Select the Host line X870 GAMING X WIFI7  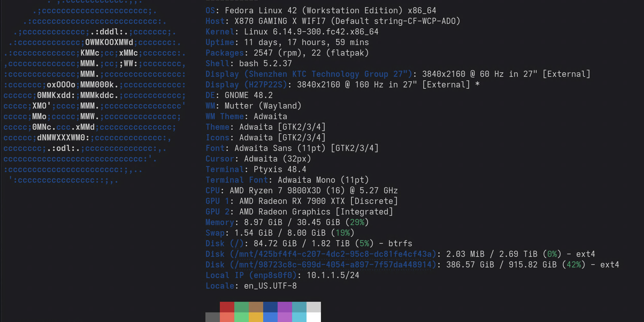click(333, 21)
